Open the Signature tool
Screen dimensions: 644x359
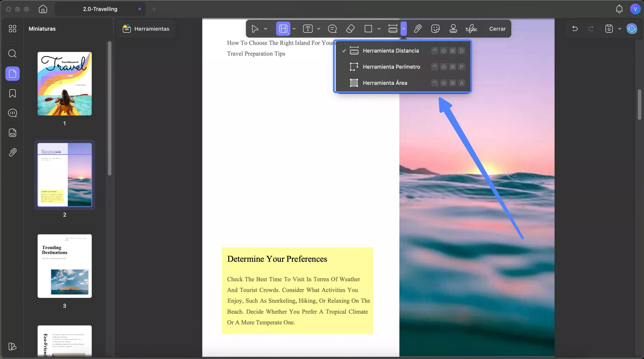(x=471, y=29)
